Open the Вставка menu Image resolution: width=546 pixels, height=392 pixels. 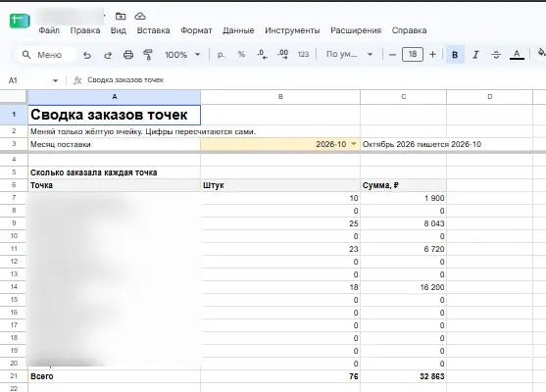click(153, 30)
